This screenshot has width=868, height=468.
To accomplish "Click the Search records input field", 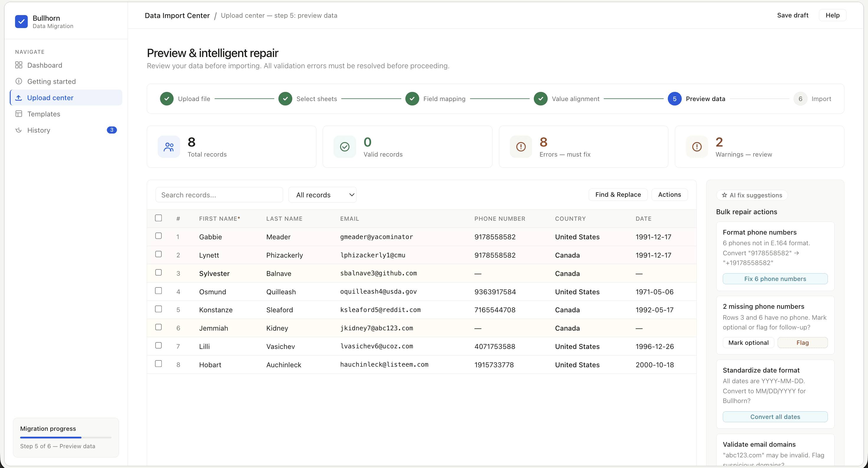I will 219,195.
